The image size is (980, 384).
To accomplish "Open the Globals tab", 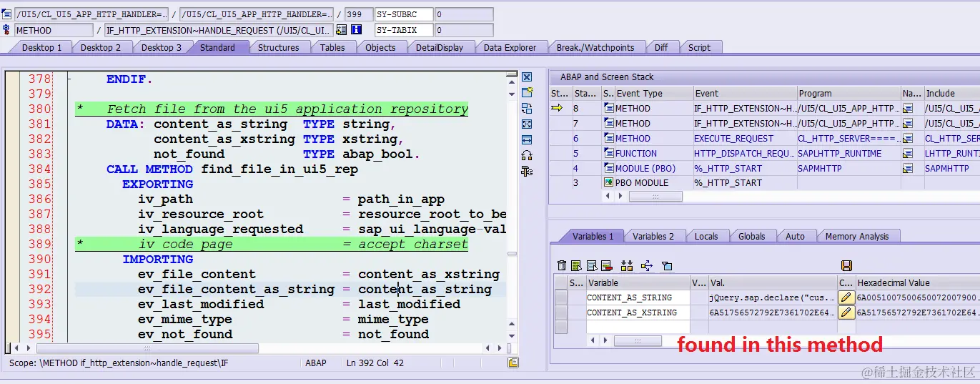I will (751, 236).
